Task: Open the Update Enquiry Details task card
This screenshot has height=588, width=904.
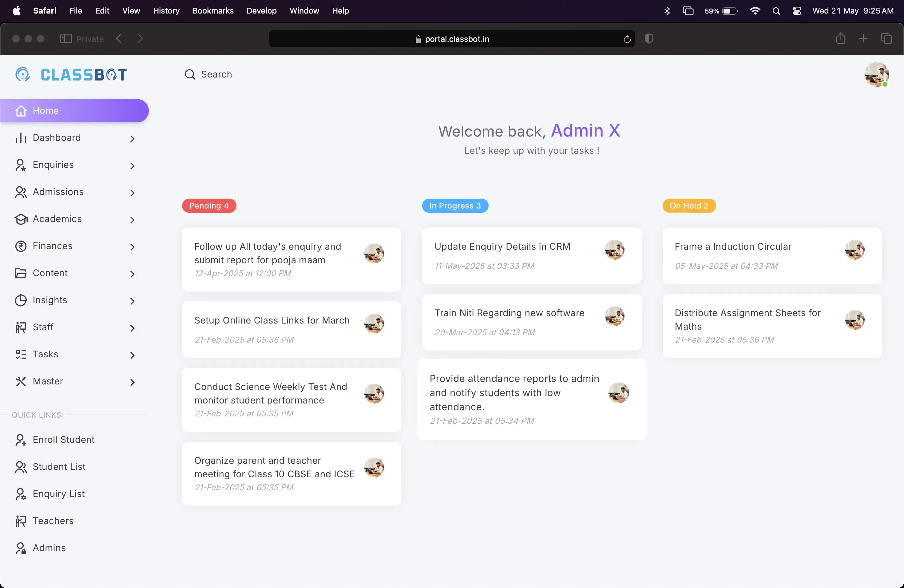Action: pyautogui.click(x=531, y=255)
